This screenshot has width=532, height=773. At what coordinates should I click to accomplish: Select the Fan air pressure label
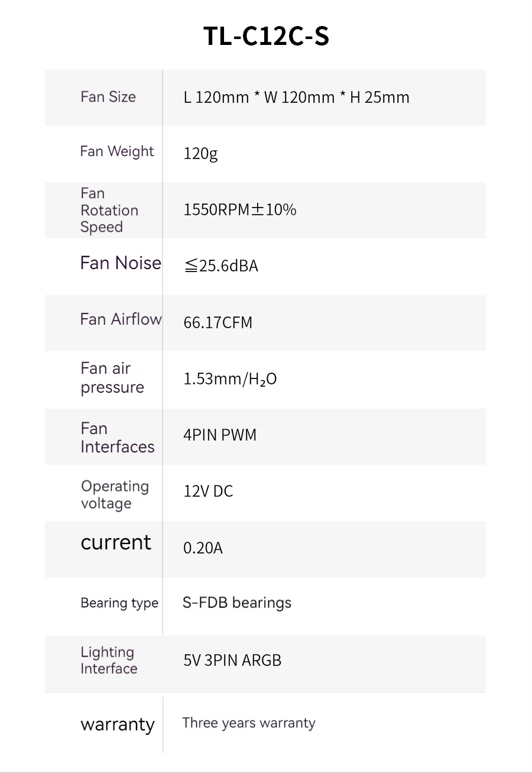pyautogui.click(x=112, y=378)
